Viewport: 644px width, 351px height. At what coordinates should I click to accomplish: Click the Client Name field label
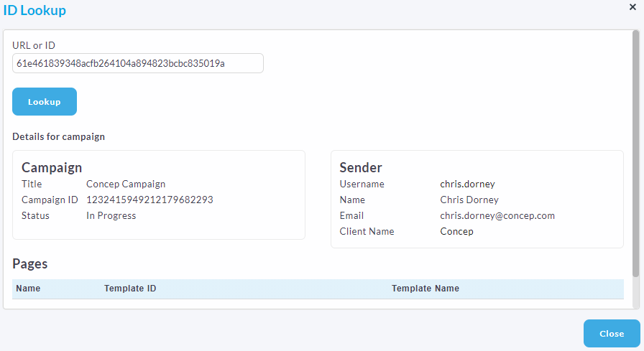(367, 231)
